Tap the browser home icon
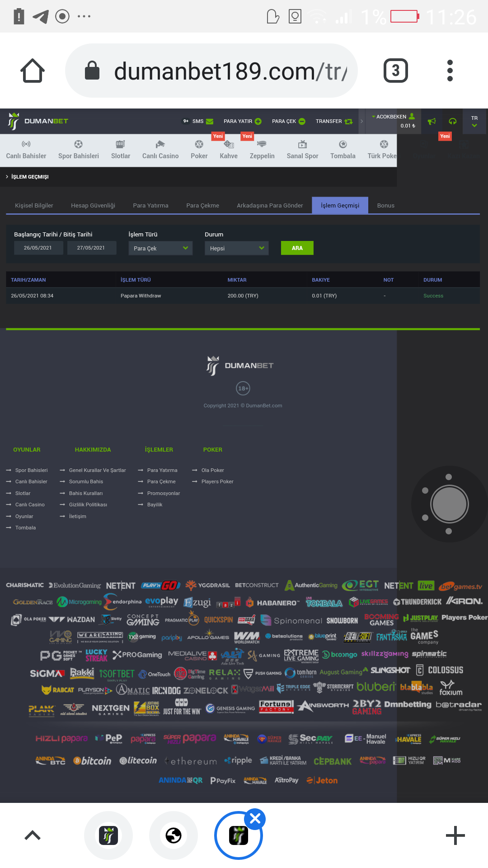This screenshot has height=868, width=488. (33, 71)
